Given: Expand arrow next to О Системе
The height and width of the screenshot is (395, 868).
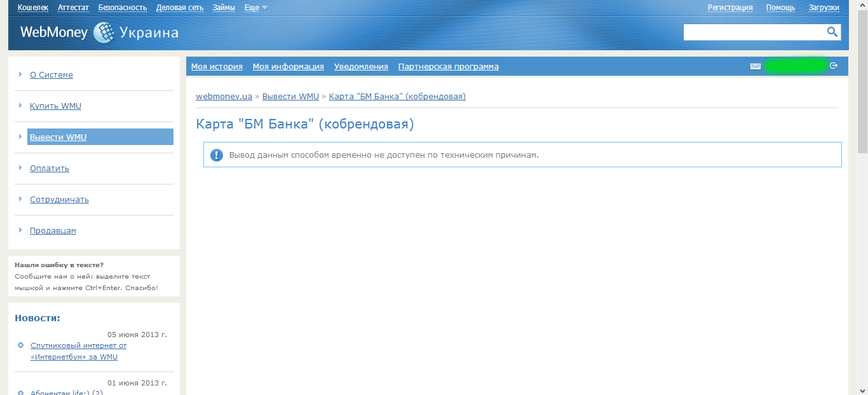Looking at the screenshot, I should tap(20, 74).
